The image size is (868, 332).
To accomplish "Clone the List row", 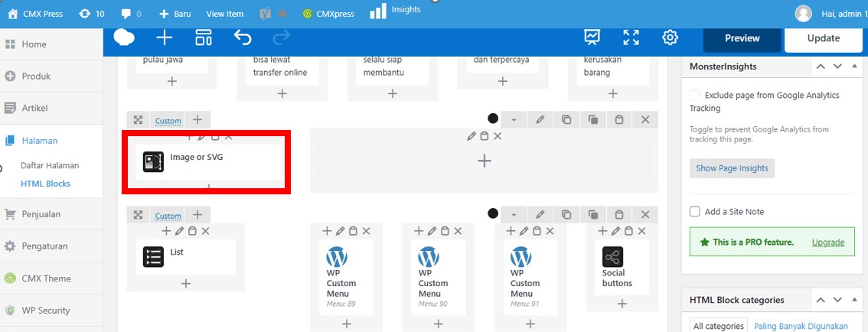I will [566, 215].
